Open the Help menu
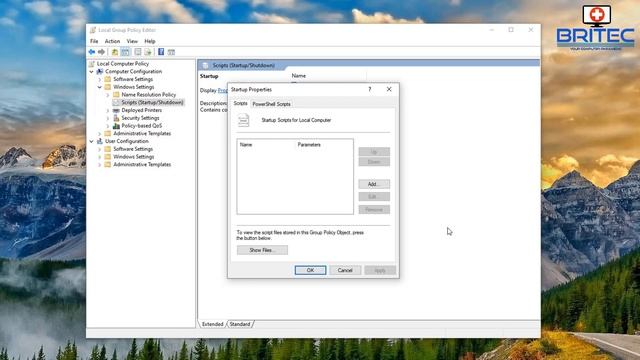 pos(150,41)
